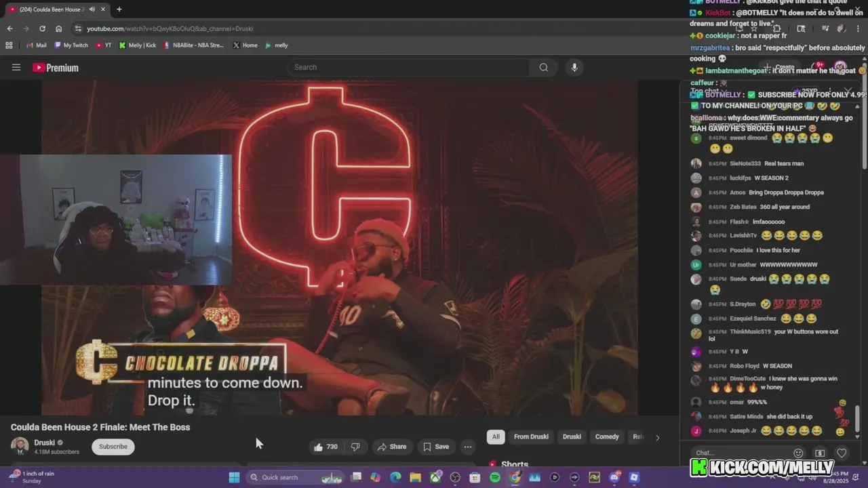Screen dimensions: 868x488
Task: Open the weather widget showing inch of rain
Action: point(31,477)
